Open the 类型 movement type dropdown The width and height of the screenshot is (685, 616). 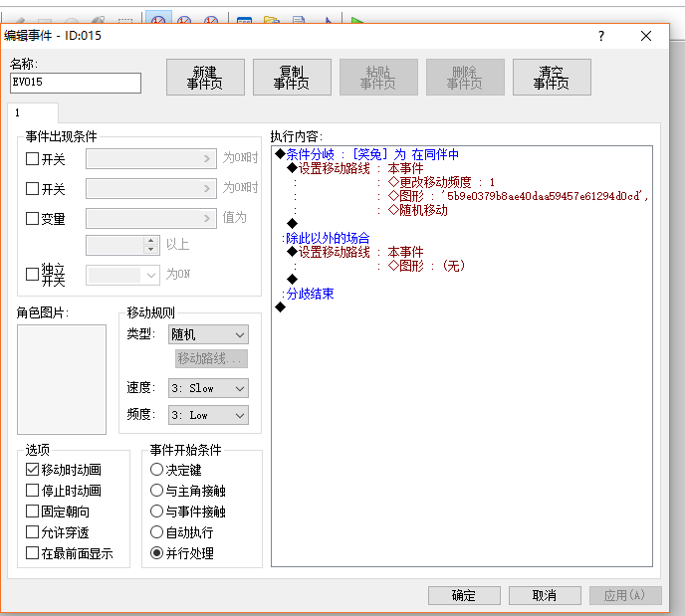(208, 334)
